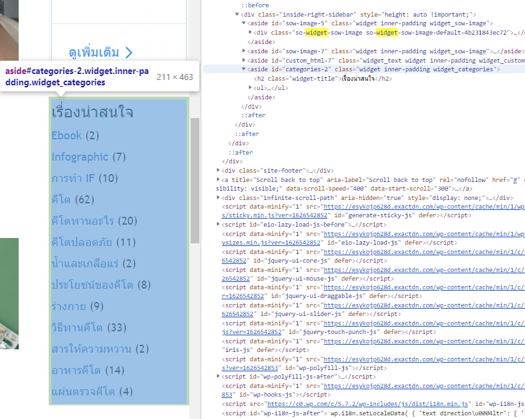Open the ดูเพิ่มเติม link

(x=100, y=52)
